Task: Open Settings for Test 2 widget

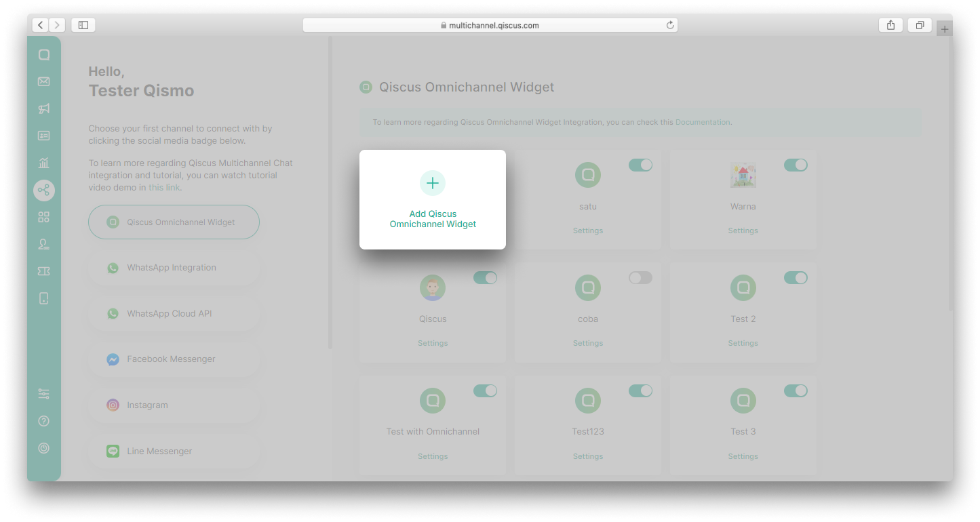Action: (x=743, y=343)
